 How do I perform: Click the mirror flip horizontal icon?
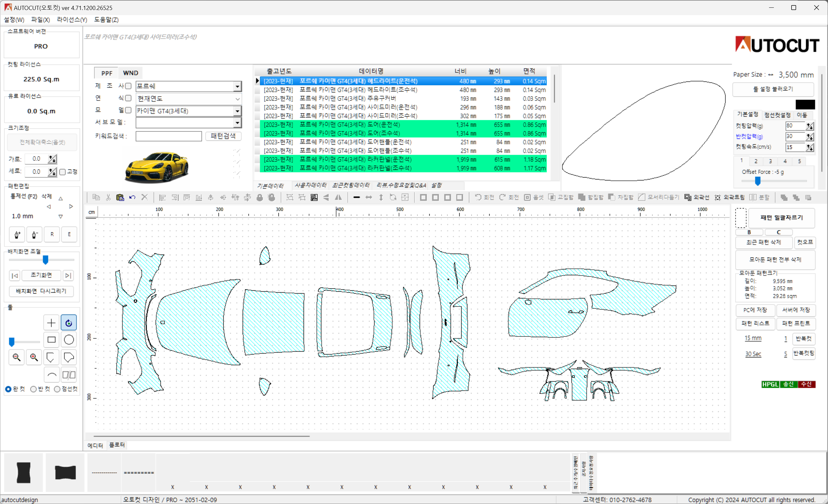click(x=338, y=197)
